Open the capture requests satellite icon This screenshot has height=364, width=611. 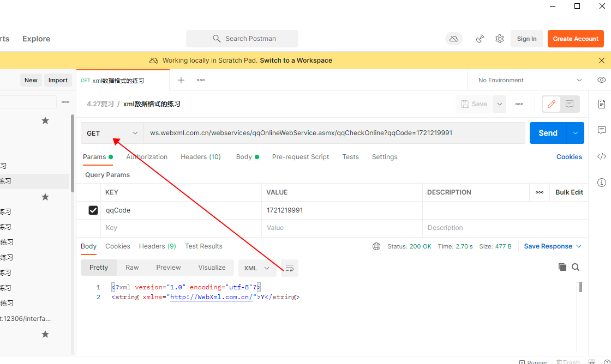click(480, 39)
